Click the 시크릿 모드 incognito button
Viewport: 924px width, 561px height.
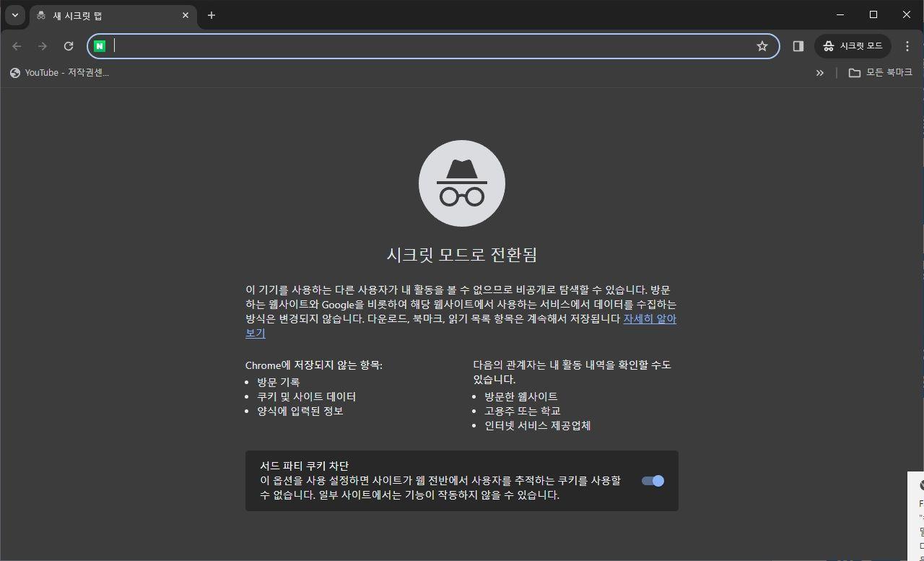853,46
